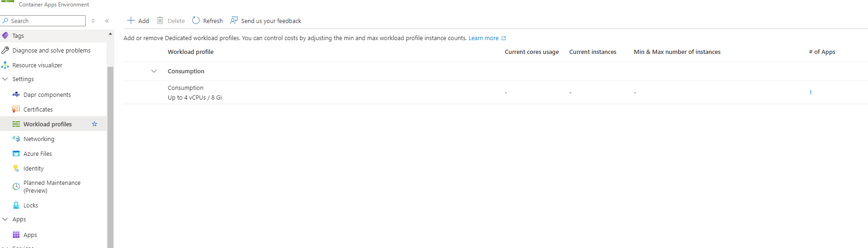Collapse the Settings section chevron
Viewport: 868px width, 248px height.
pos(5,79)
